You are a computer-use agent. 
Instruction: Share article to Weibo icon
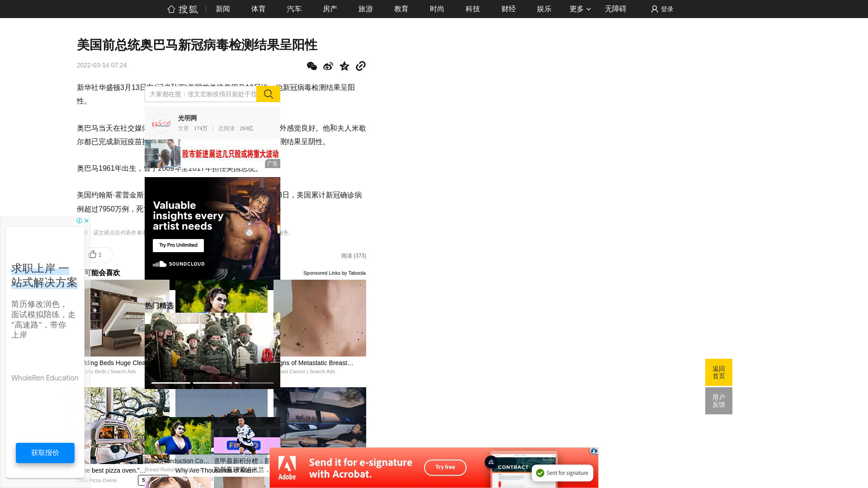tap(328, 66)
